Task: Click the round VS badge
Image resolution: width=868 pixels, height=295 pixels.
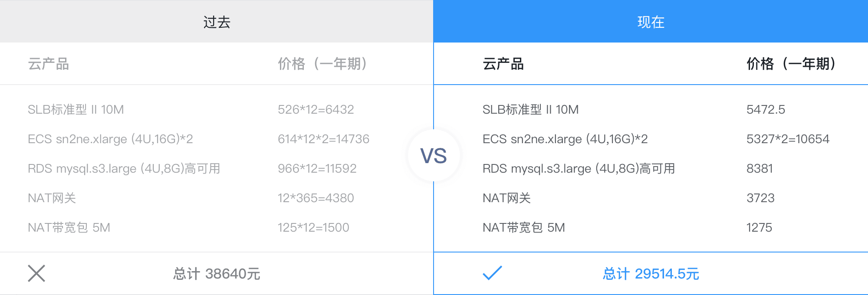Action: click(x=434, y=156)
